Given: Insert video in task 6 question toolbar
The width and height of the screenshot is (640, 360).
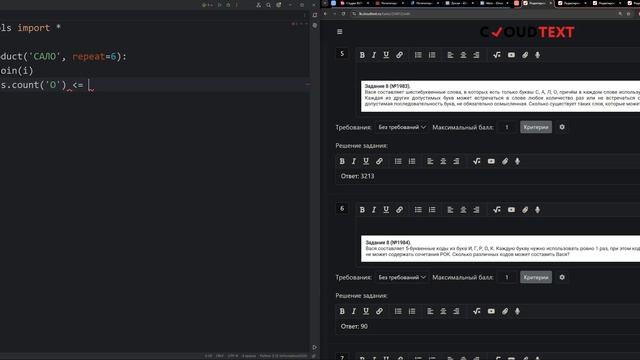Looking at the screenshot, I should point(511,210).
